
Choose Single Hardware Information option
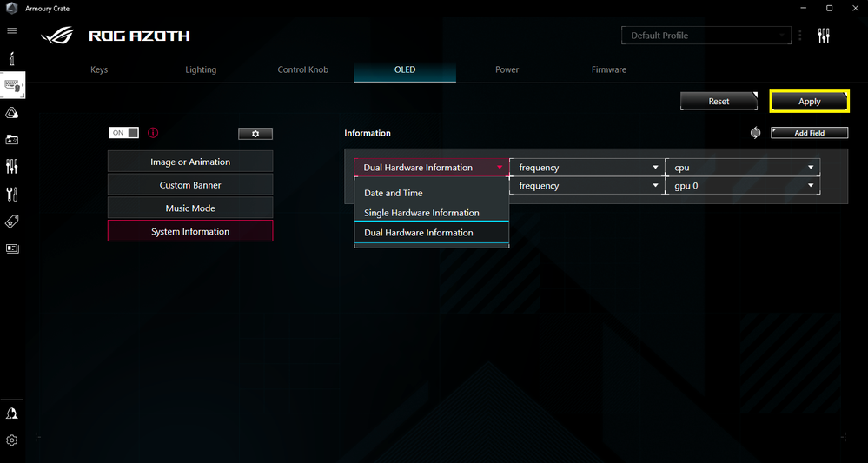431,213
